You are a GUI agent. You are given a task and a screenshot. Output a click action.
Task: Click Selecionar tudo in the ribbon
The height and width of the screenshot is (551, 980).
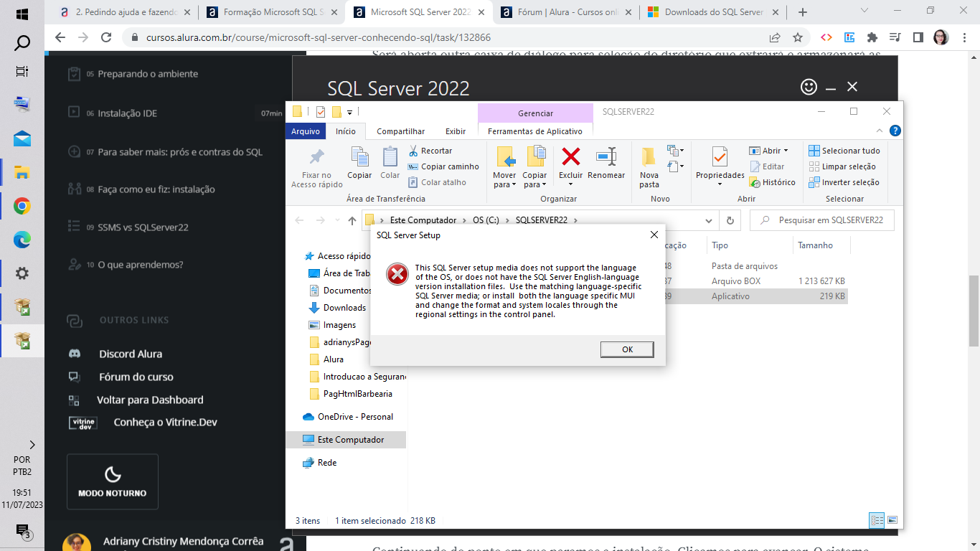[844, 151]
